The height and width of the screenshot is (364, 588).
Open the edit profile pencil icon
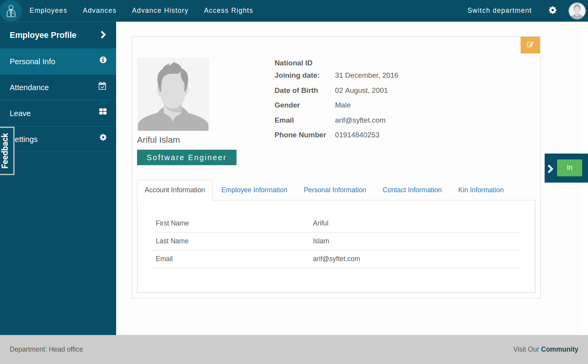pyautogui.click(x=530, y=45)
